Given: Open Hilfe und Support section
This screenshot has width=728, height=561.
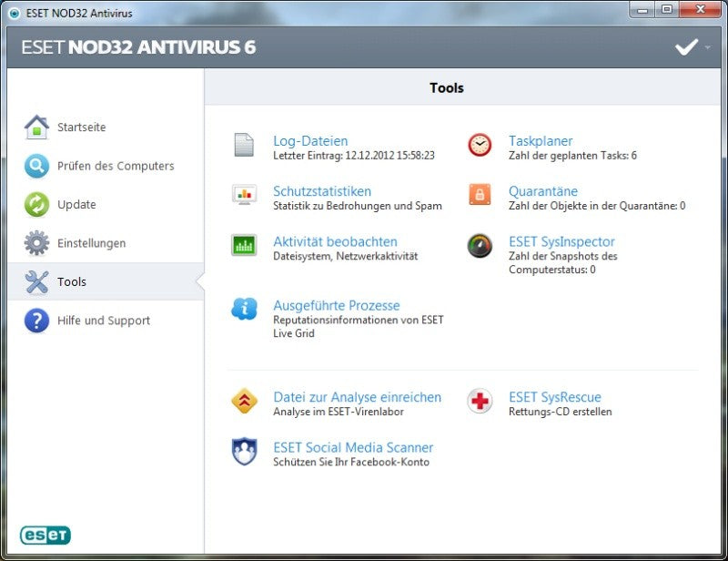Looking at the screenshot, I should click(106, 321).
